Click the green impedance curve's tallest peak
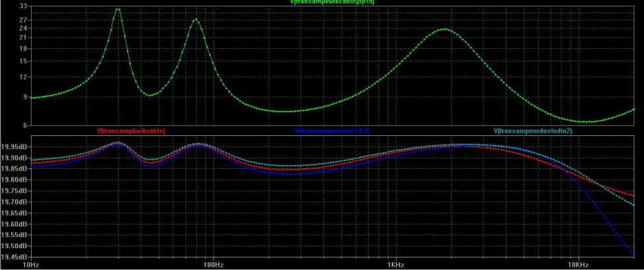The image size is (644, 270). 118,9
